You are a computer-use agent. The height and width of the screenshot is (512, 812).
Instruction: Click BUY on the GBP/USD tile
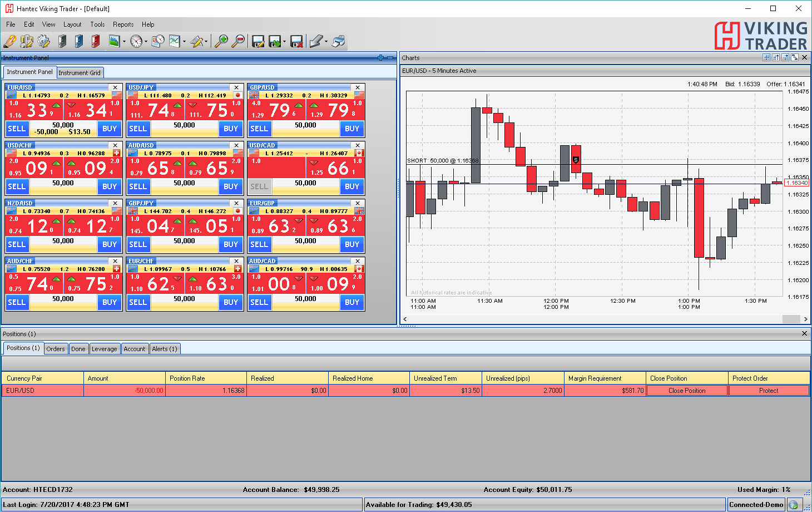point(352,129)
